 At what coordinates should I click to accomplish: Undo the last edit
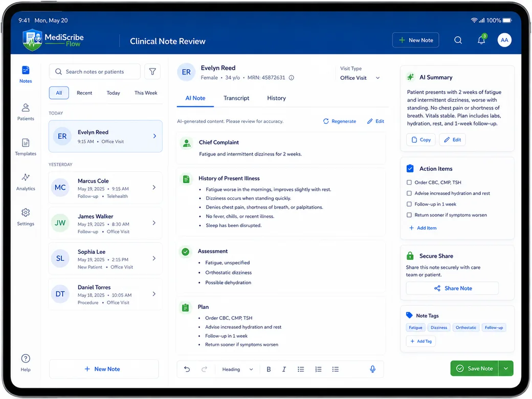click(x=187, y=369)
